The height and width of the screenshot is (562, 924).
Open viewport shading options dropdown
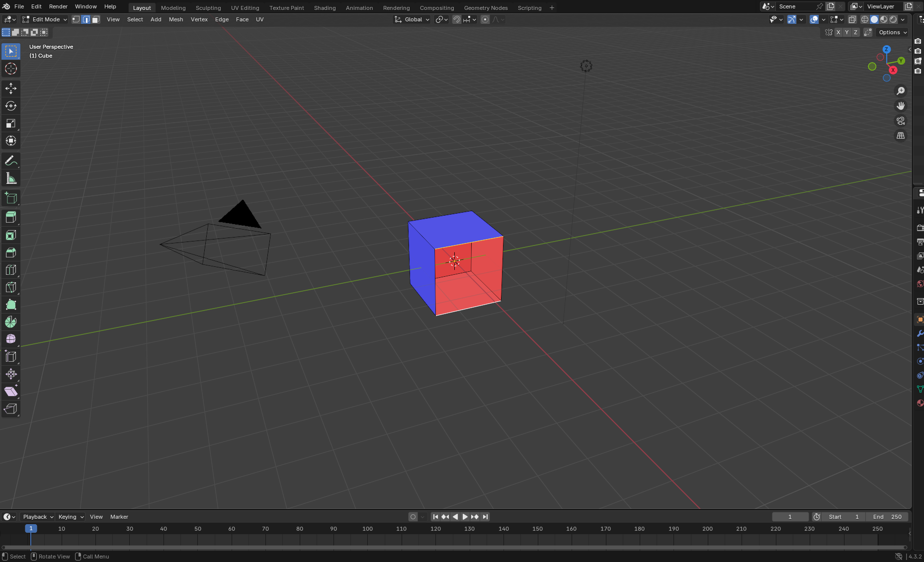pyautogui.click(x=903, y=19)
